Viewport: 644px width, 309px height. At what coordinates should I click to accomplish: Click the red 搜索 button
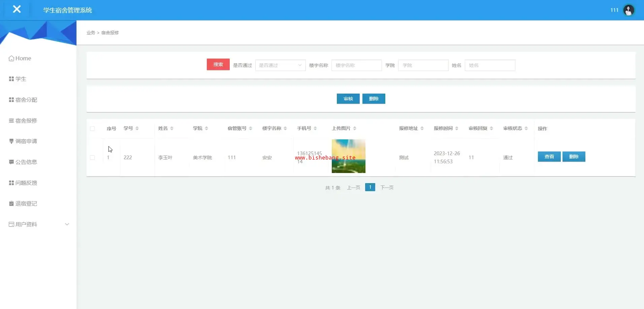(218, 64)
